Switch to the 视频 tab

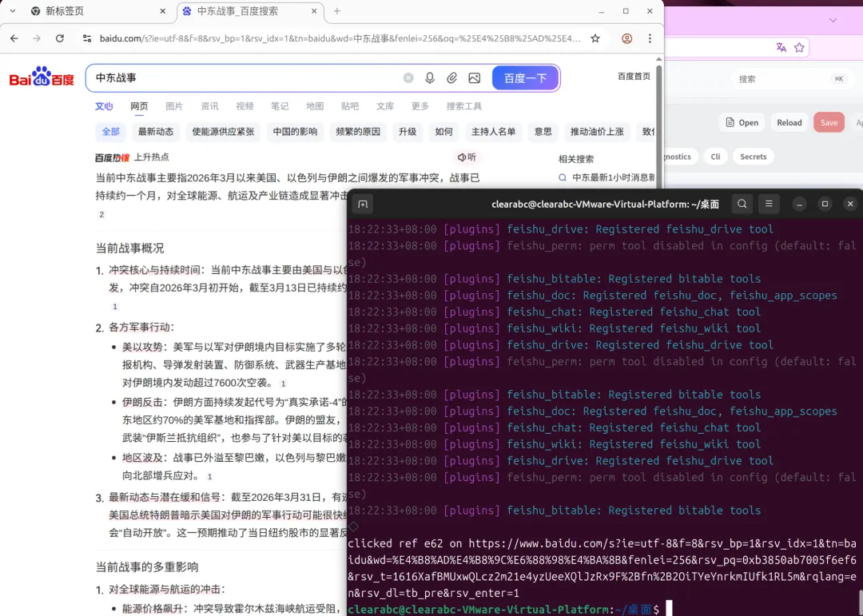(x=245, y=106)
